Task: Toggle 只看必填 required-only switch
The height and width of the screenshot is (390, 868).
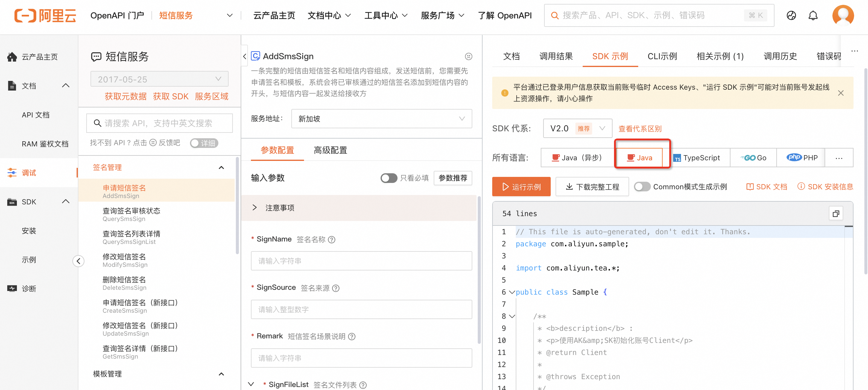Action: click(x=388, y=178)
